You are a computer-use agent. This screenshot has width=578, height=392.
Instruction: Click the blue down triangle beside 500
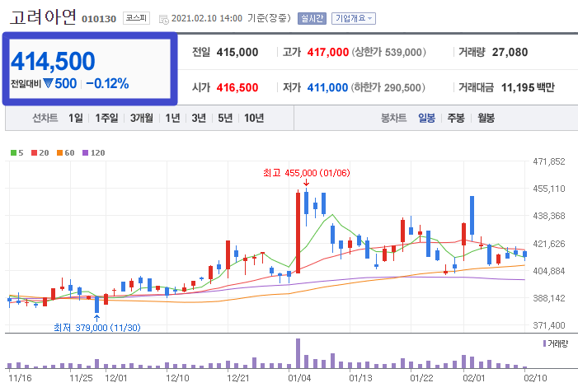point(48,83)
